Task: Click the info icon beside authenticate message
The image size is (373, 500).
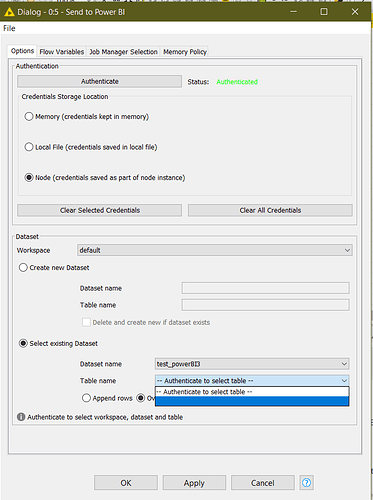Action: [x=21, y=417]
